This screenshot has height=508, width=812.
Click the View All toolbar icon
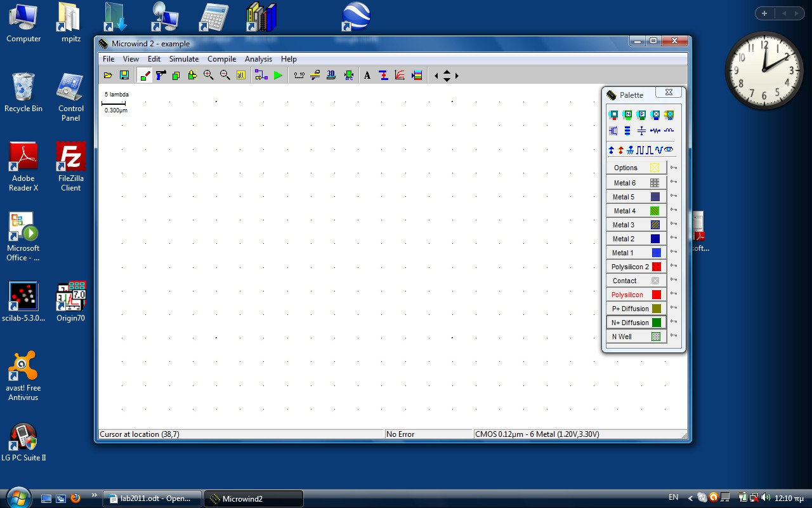coord(240,76)
